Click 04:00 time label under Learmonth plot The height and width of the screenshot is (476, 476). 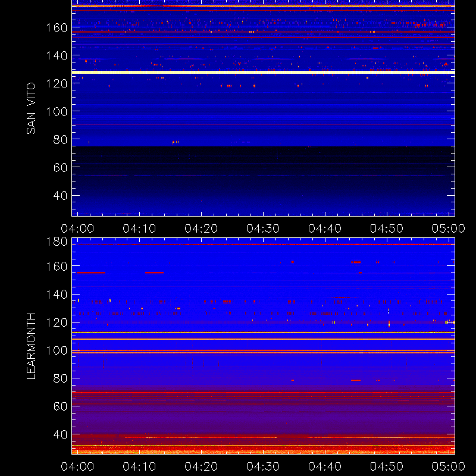pos(77,466)
